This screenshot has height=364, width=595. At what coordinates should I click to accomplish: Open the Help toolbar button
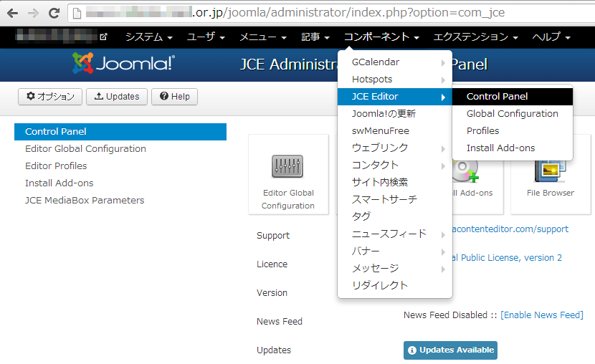click(x=175, y=97)
